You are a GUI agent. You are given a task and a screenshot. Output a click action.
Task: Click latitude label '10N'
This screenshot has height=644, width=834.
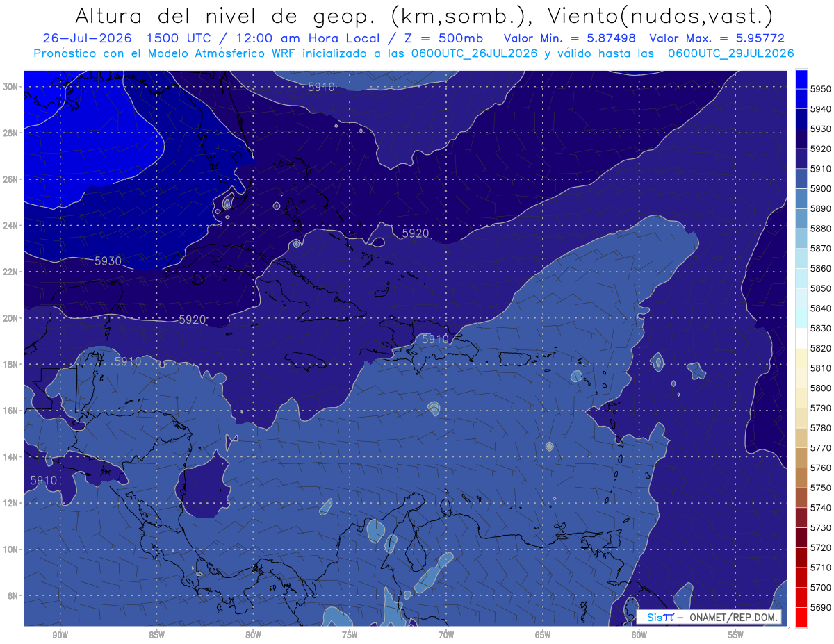[10, 550]
